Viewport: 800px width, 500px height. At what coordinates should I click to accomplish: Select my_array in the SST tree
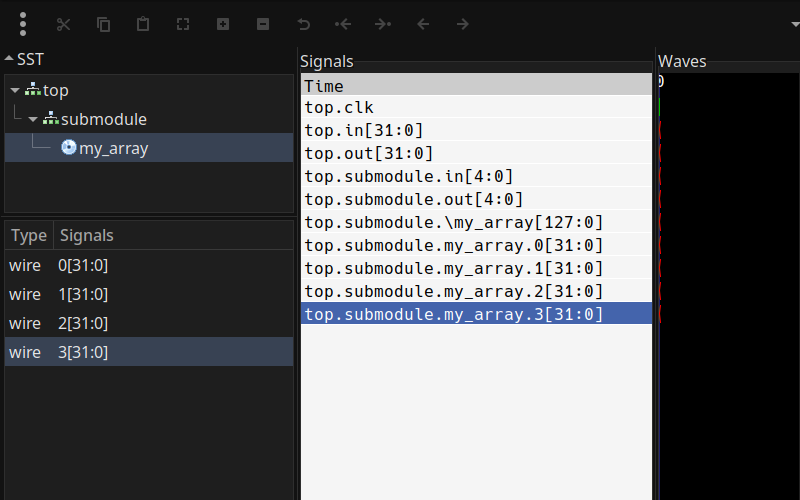(149, 148)
